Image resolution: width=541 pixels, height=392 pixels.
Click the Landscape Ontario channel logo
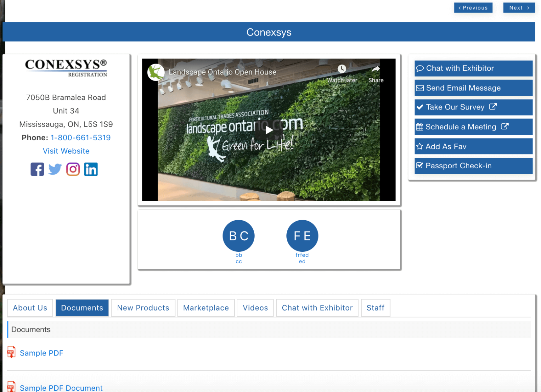tap(156, 72)
